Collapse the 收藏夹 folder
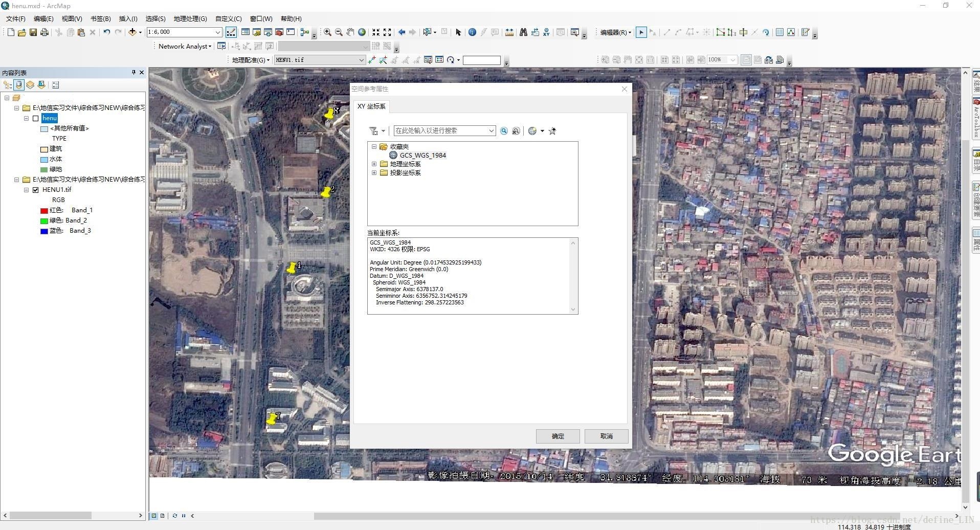 click(x=374, y=147)
